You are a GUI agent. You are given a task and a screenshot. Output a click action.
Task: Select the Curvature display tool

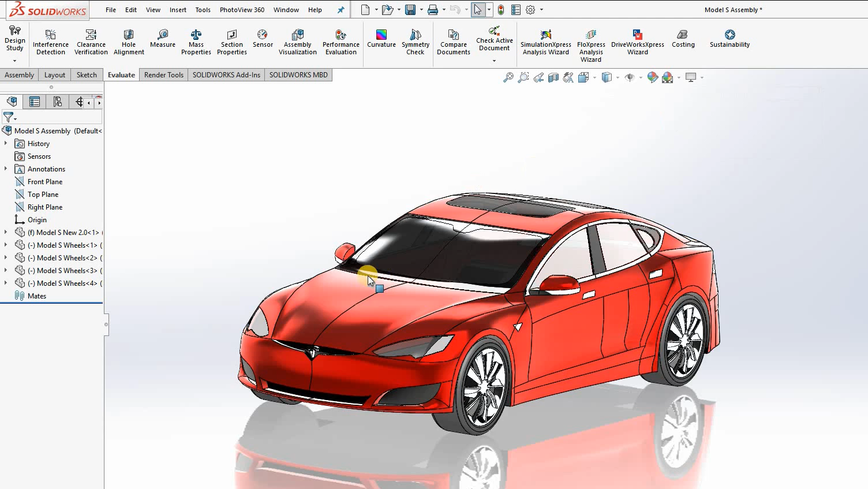click(381, 42)
